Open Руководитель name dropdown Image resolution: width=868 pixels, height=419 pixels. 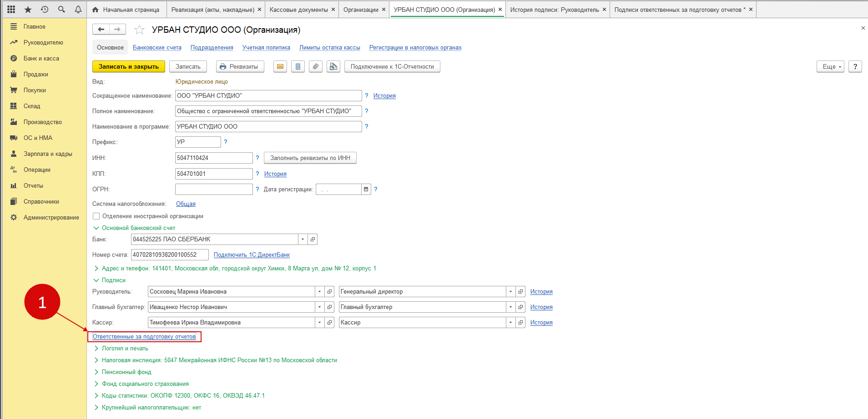pyautogui.click(x=320, y=292)
